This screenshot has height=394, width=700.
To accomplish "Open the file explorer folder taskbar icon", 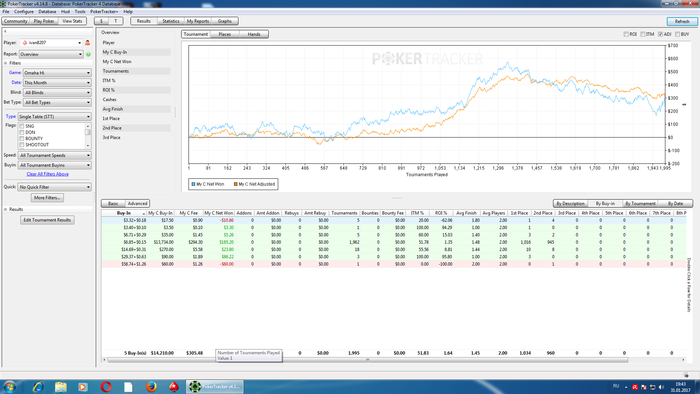I will [x=60, y=386].
